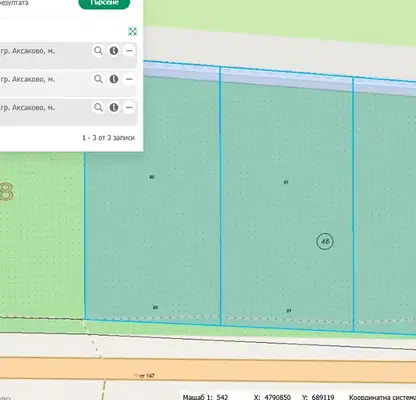Click the circled 48 map label
The width and height of the screenshot is (416, 400).
325,241
